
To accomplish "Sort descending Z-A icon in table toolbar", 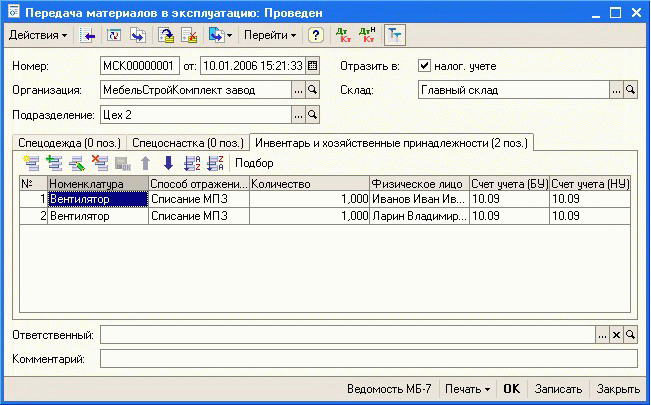I will [215, 163].
